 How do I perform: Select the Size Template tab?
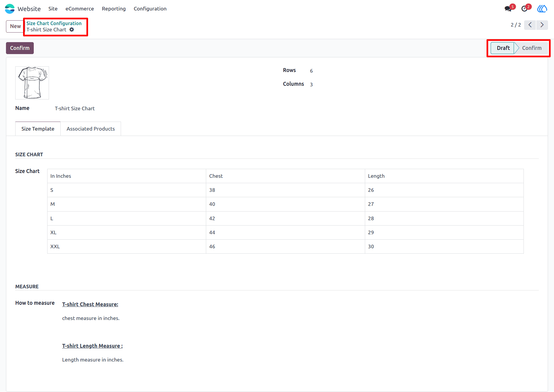[38, 129]
